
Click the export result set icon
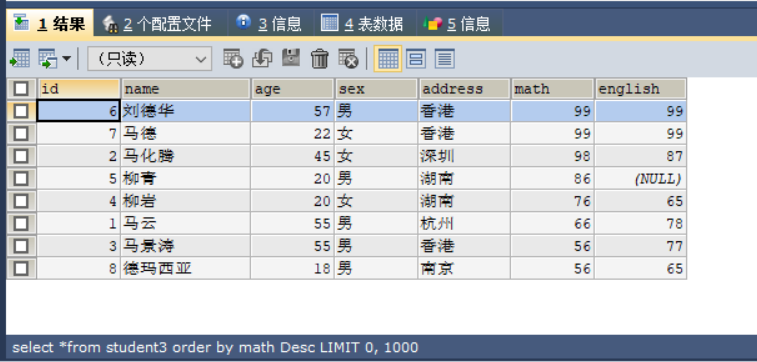click(x=20, y=59)
